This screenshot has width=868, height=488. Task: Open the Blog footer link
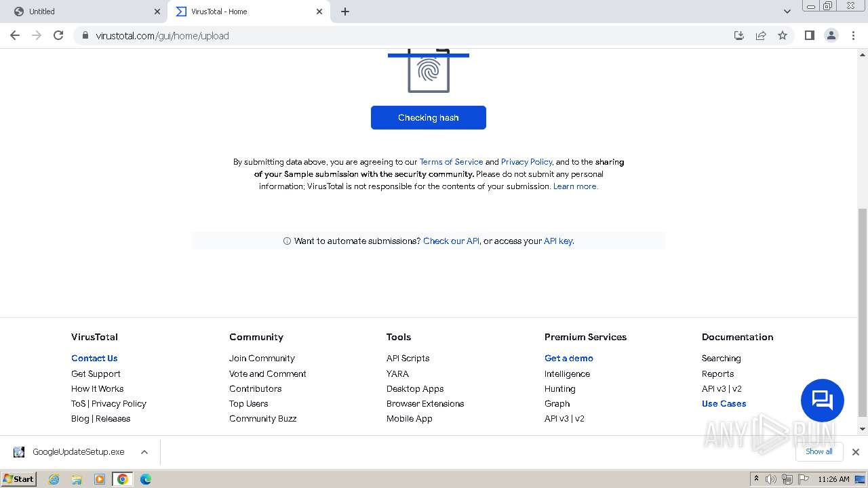click(80, 418)
